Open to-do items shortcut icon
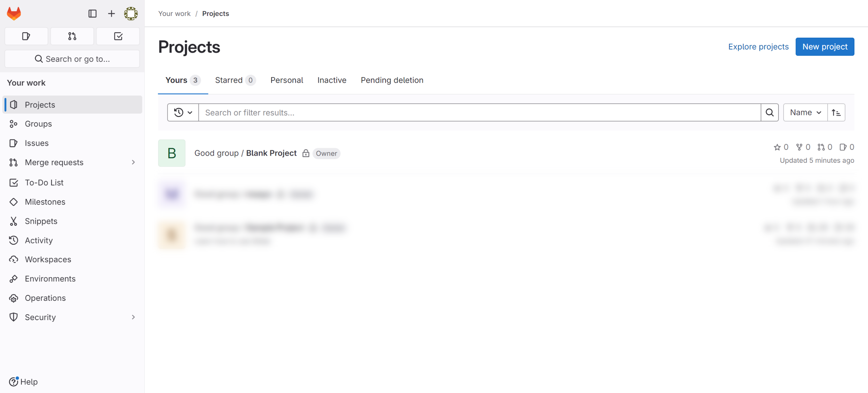 click(118, 36)
